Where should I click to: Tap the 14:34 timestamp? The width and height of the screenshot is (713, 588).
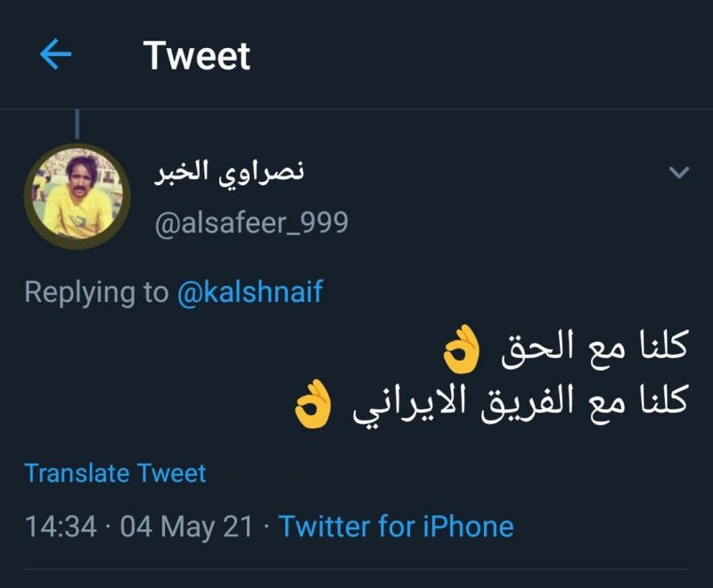61,526
